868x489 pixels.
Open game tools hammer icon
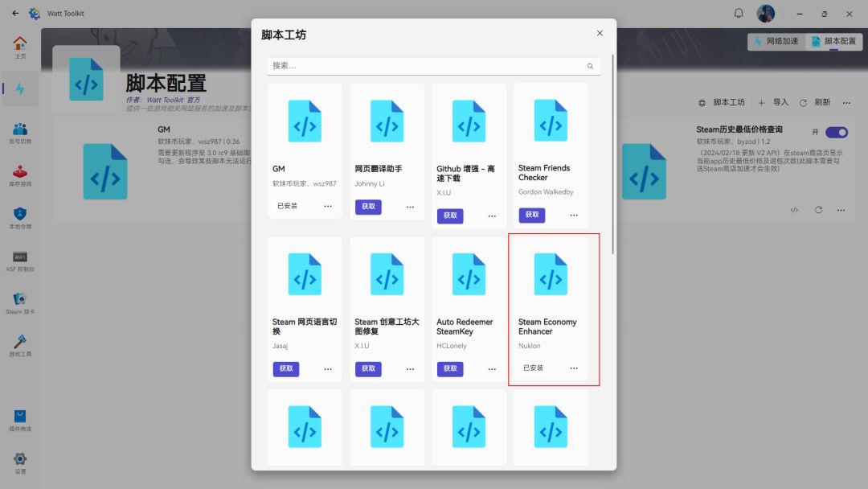point(20,346)
